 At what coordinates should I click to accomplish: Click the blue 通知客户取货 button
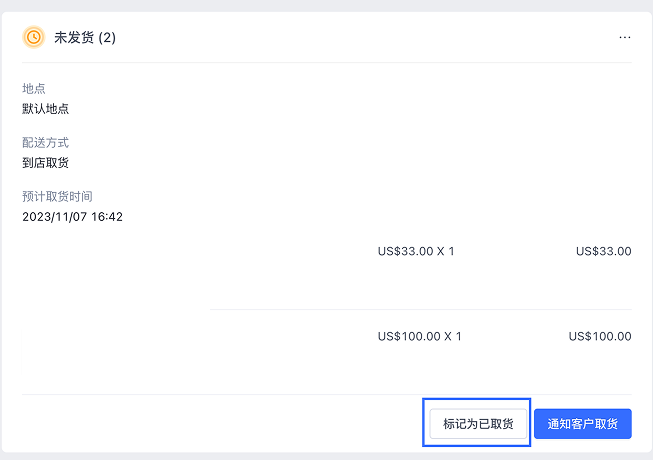click(x=582, y=424)
